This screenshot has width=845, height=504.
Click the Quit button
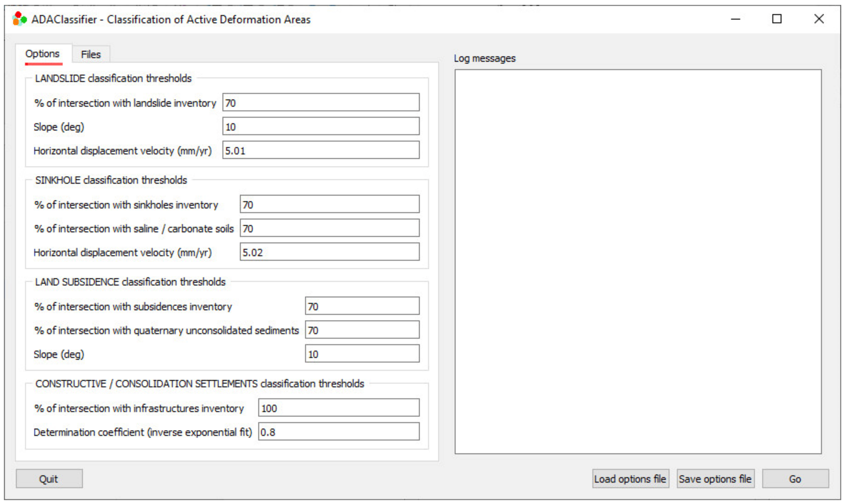[x=49, y=479]
